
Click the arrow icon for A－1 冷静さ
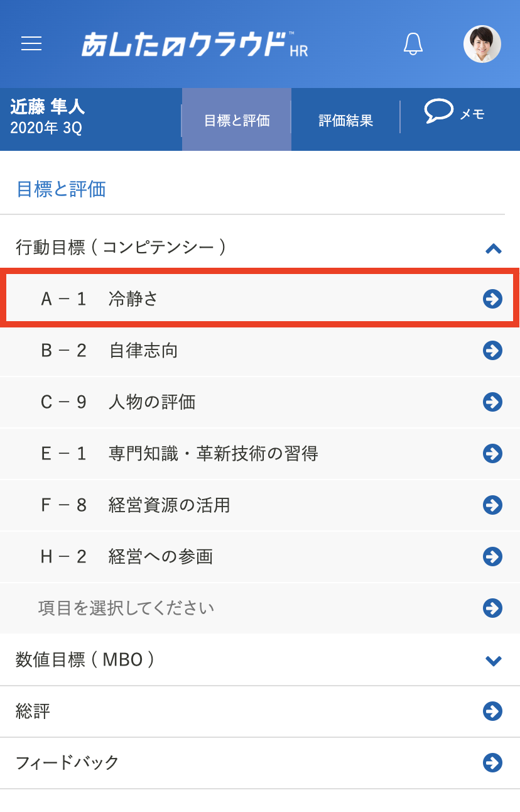pyautogui.click(x=492, y=299)
